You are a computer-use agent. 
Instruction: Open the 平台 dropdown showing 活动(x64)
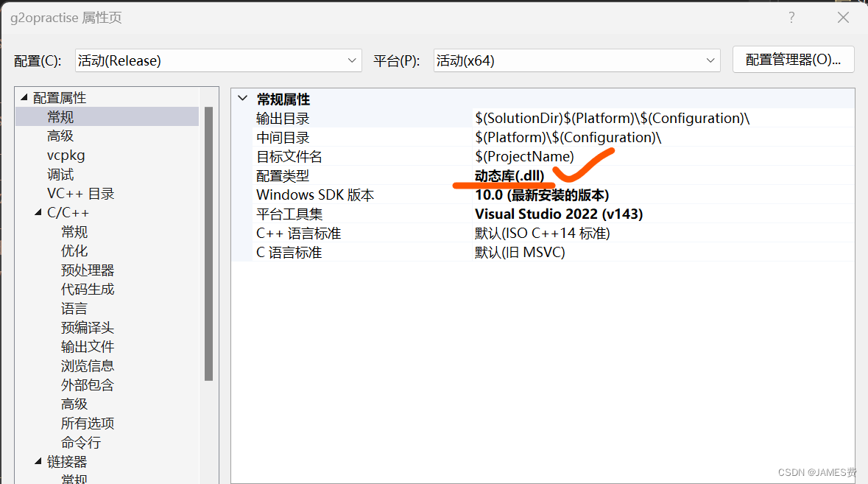[577, 60]
